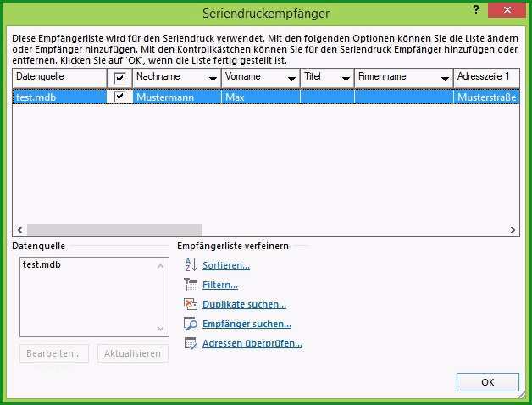Uncheck the Mustermann recipient checkbox
532x405 pixels.
coord(119,97)
